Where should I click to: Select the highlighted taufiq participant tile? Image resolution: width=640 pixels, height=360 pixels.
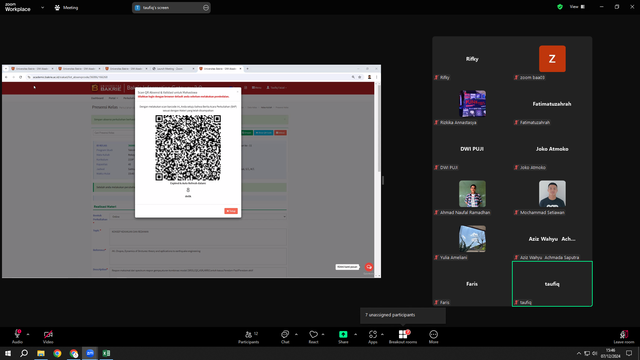(x=552, y=284)
